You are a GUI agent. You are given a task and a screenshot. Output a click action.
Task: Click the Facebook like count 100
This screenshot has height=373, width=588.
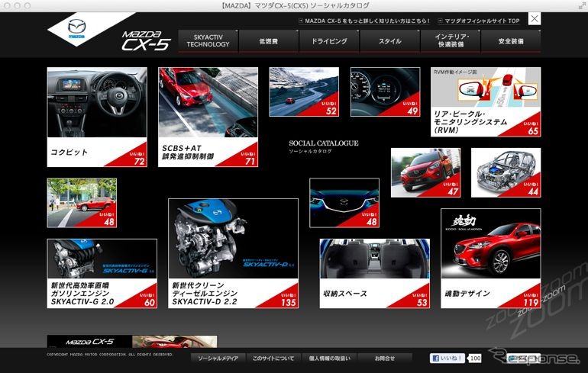475,359
